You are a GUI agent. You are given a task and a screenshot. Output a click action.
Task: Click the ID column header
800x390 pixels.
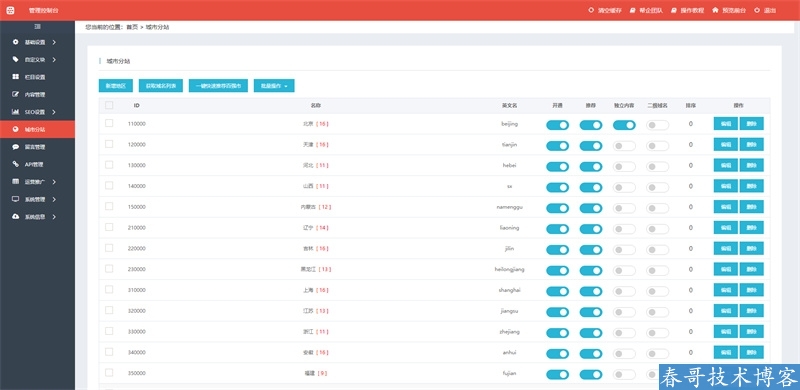pos(137,106)
